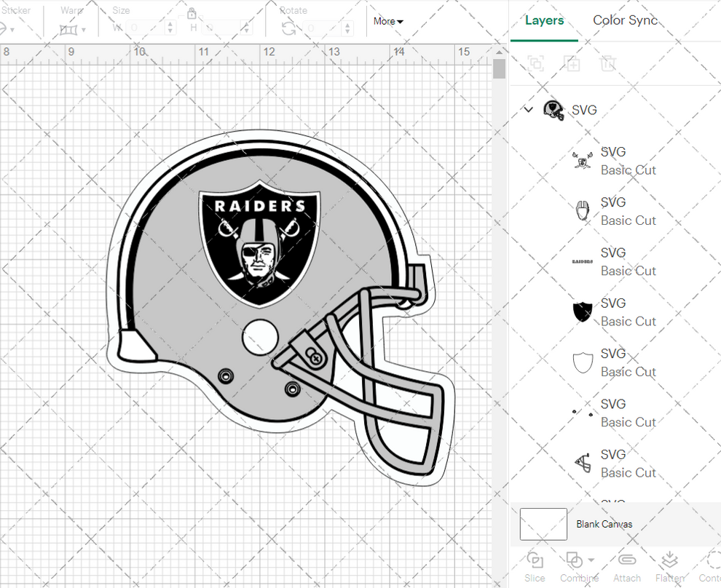Click the Blank Canvas color swatch
Screen dimensions: 721x588
point(543,524)
